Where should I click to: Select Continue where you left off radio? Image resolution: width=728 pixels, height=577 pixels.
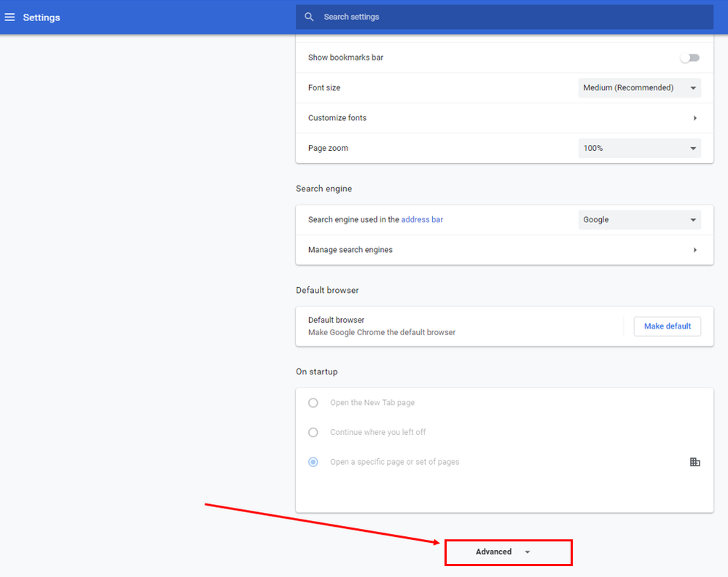tap(313, 432)
